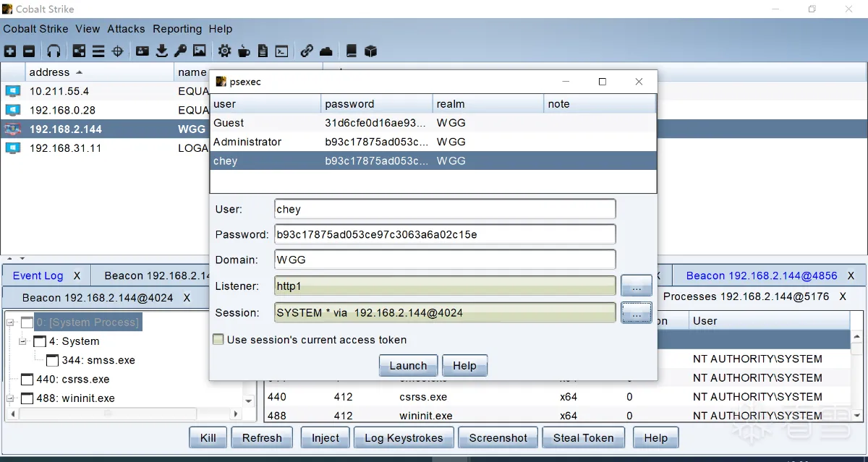Image resolution: width=868 pixels, height=462 pixels.
Task: Open the Keystrokes key icon
Action: [x=180, y=51]
